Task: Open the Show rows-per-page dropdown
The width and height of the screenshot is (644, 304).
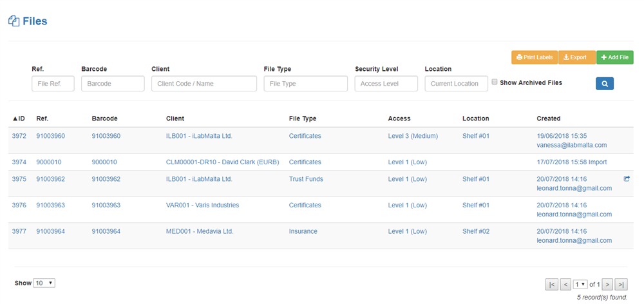Action: [44, 283]
